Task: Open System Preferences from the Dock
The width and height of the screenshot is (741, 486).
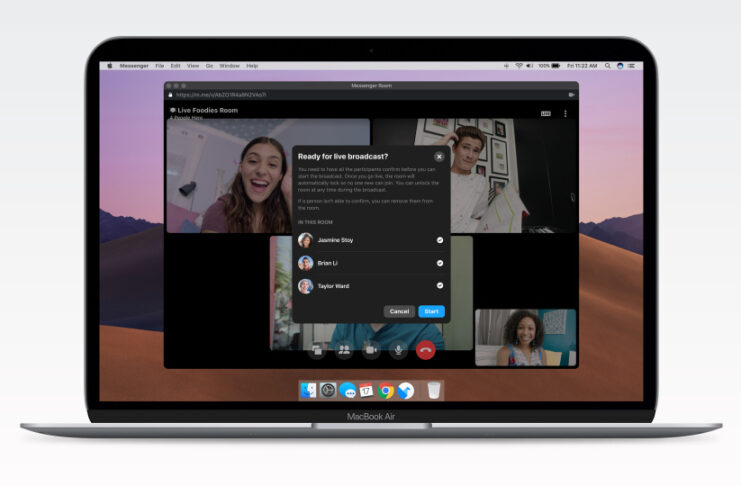Action: (328, 391)
